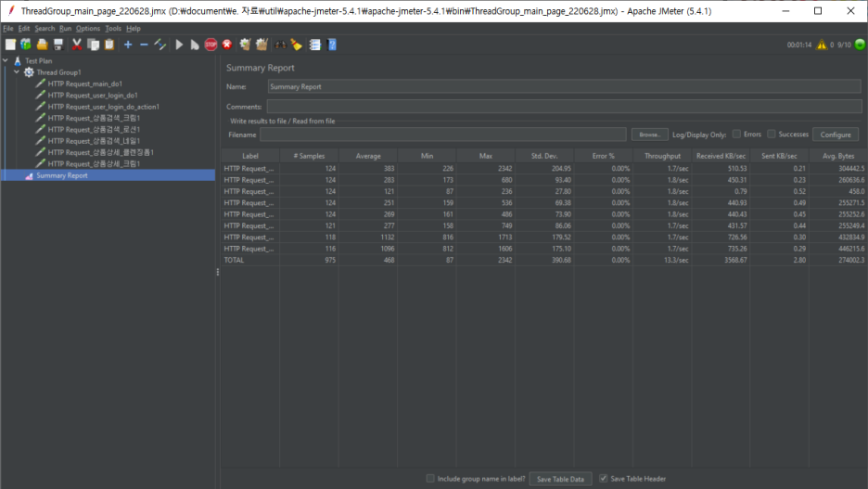
Task: Click into the Name input field
Action: tap(564, 86)
